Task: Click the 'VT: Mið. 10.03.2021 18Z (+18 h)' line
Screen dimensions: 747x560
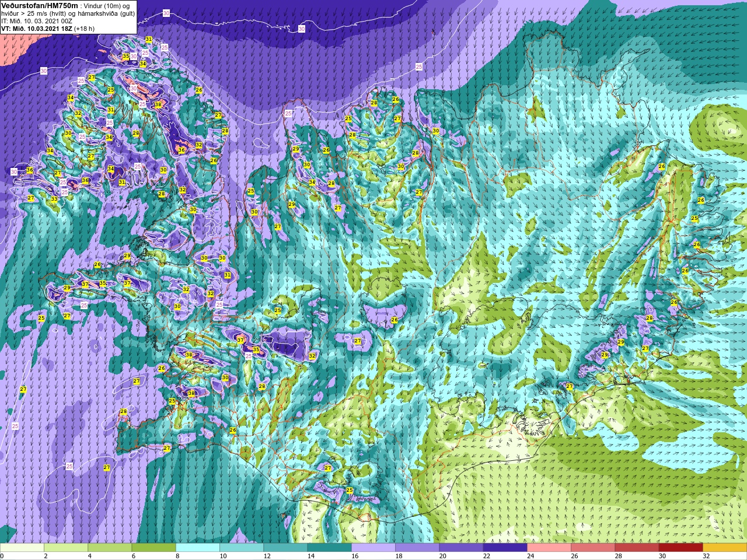Action: [48, 28]
